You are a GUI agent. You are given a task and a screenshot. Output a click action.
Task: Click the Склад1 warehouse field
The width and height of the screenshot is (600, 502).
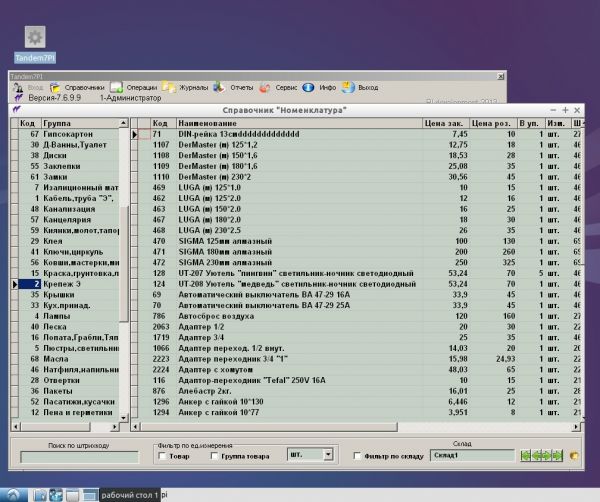tap(472, 456)
